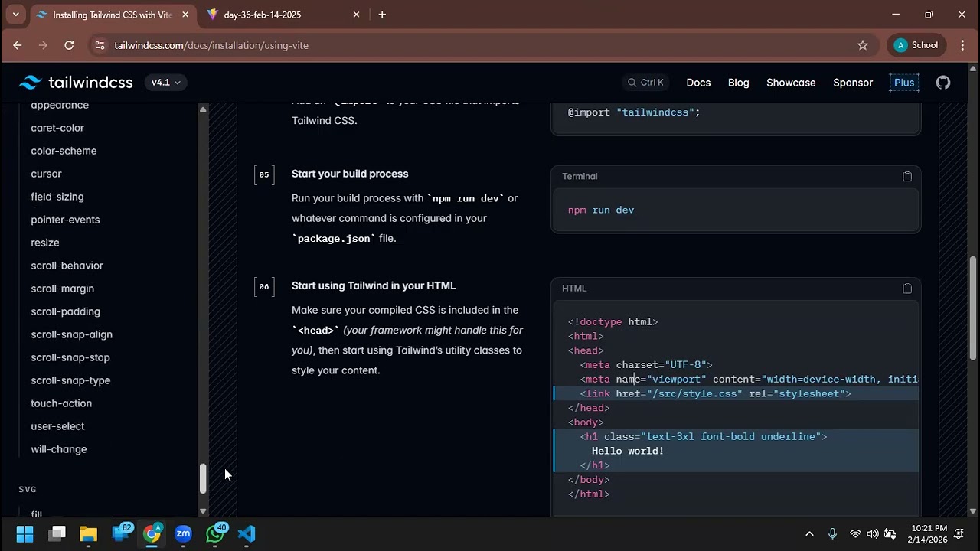Viewport: 980px width, 551px height.
Task: Click the tailwindcss logo
Action: (76, 83)
